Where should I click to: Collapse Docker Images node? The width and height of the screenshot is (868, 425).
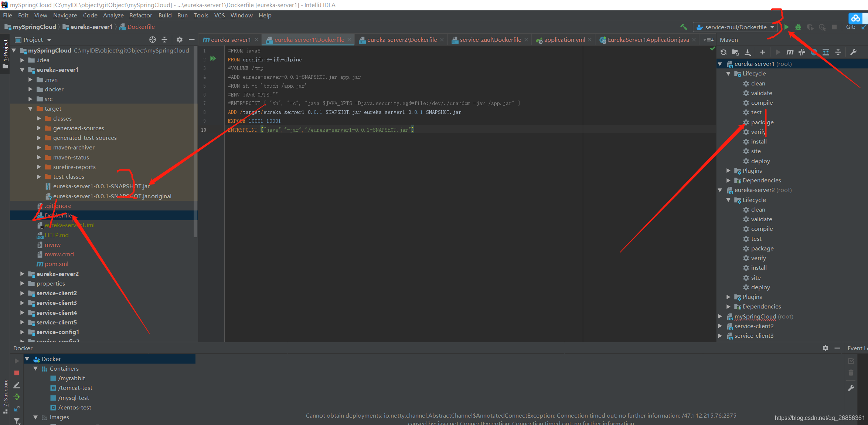pos(35,417)
